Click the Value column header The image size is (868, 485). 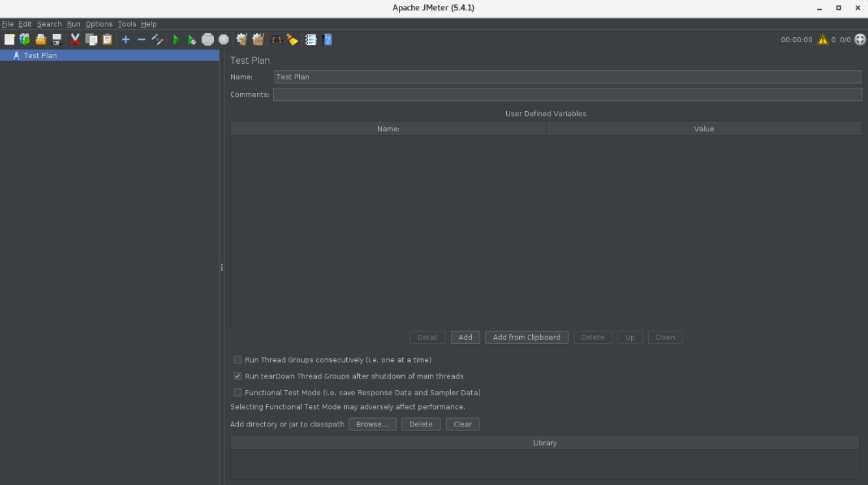click(x=704, y=129)
